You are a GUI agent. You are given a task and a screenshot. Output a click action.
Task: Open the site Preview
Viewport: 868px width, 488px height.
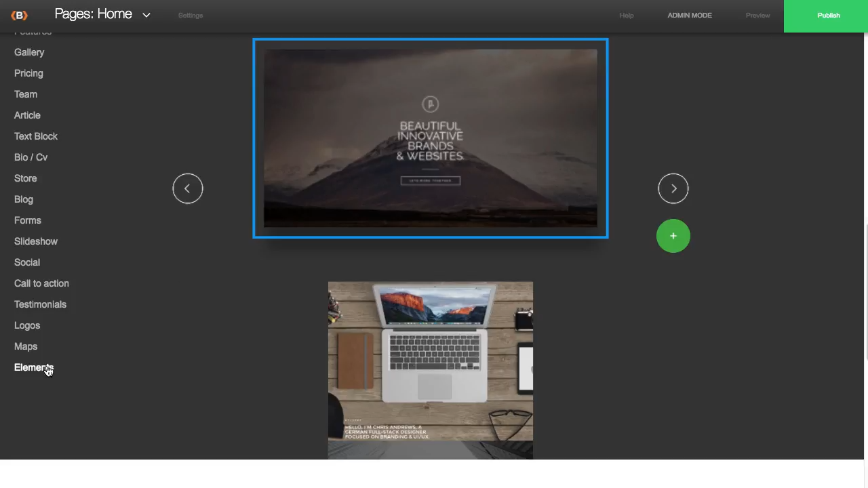tap(757, 16)
